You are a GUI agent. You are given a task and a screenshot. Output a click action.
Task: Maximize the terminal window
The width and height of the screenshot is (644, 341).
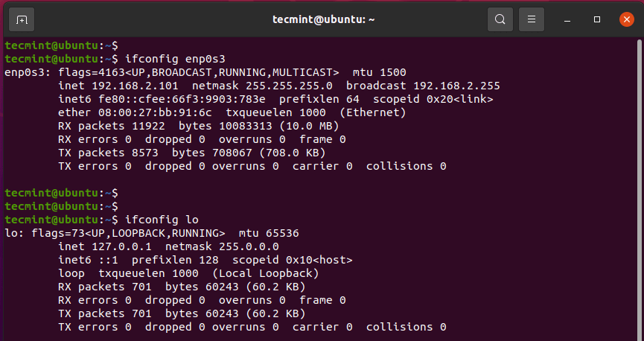click(596, 19)
